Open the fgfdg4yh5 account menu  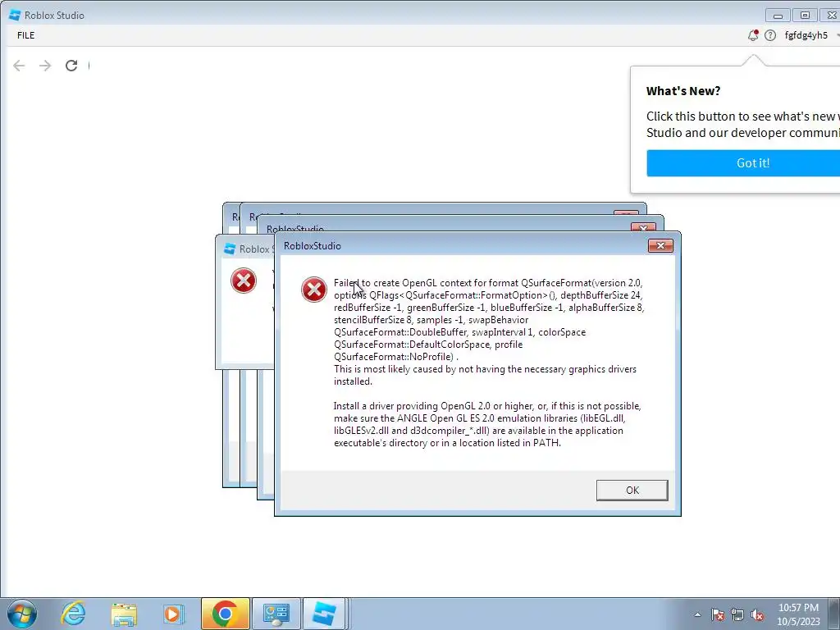(806, 35)
